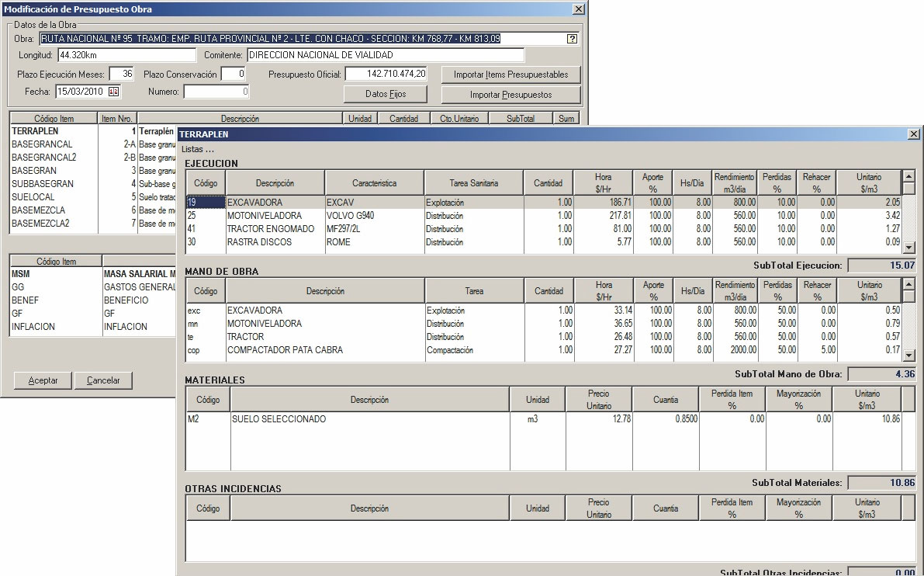Viewport: 924px width, 576px height.
Task: Open Datos Fijos
Action: point(385,94)
